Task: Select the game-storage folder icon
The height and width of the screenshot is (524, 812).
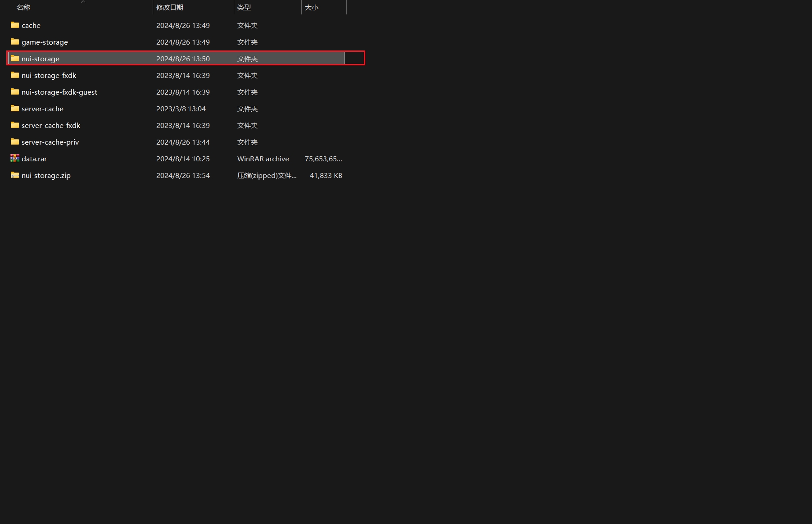Action: 15,42
